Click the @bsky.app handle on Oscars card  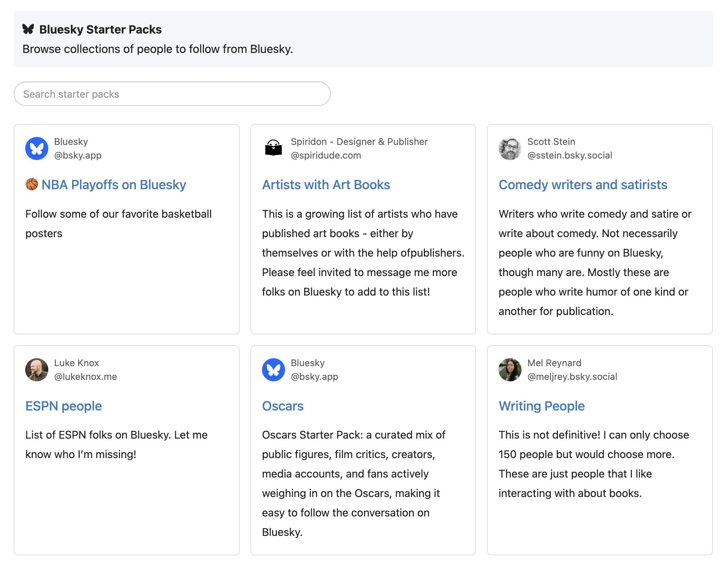(314, 377)
